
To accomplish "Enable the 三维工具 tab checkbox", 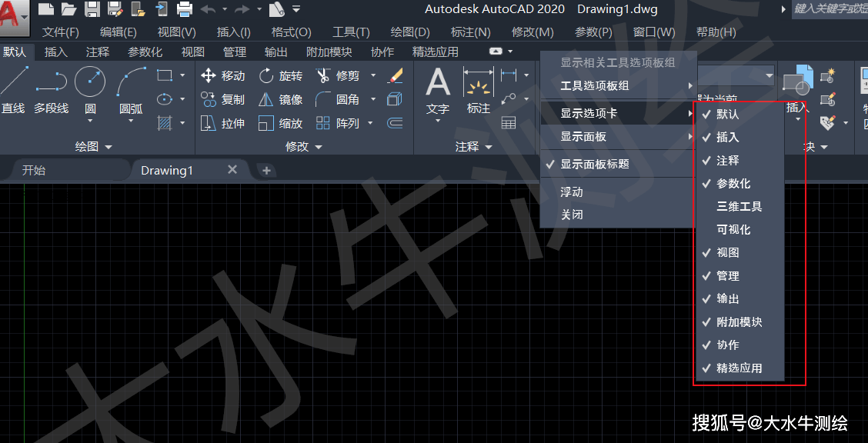I will pyautogui.click(x=735, y=206).
